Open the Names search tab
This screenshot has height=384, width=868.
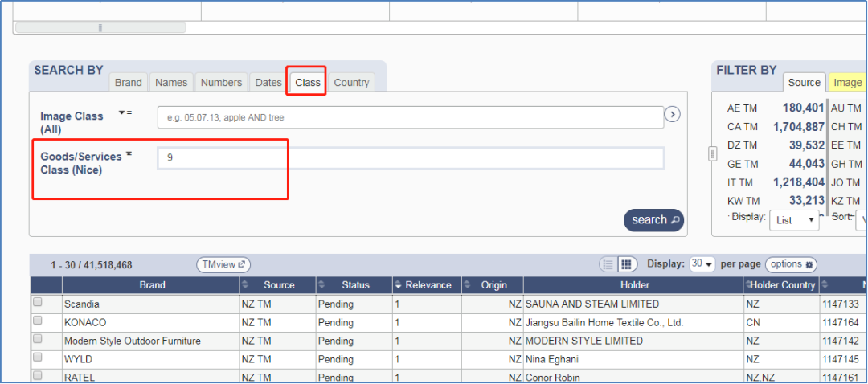(x=172, y=83)
